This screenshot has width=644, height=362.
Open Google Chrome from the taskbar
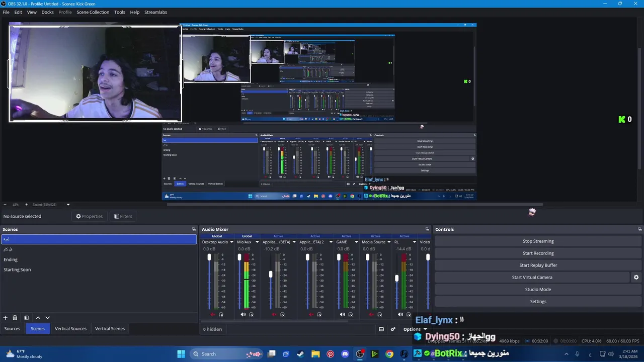click(389, 354)
